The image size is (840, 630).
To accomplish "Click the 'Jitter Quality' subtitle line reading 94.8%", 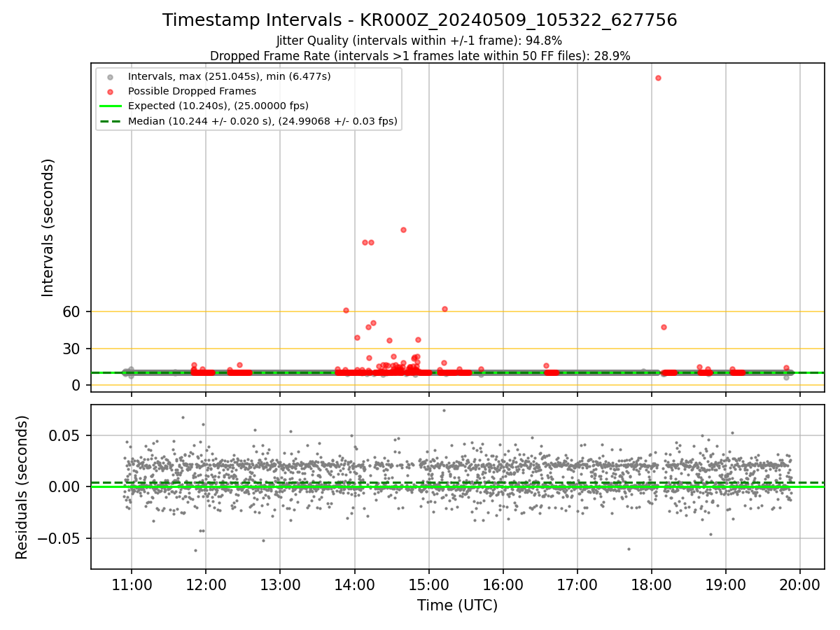I will coord(419,41).
